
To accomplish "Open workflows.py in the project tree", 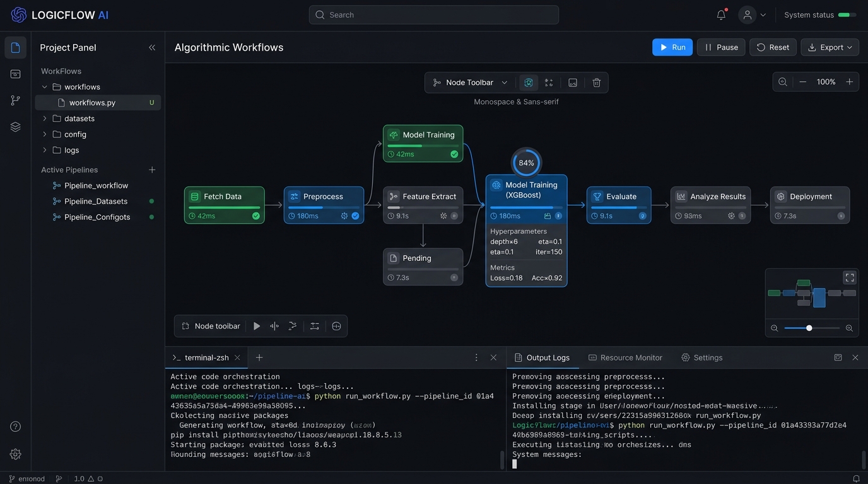I will click(98, 103).
